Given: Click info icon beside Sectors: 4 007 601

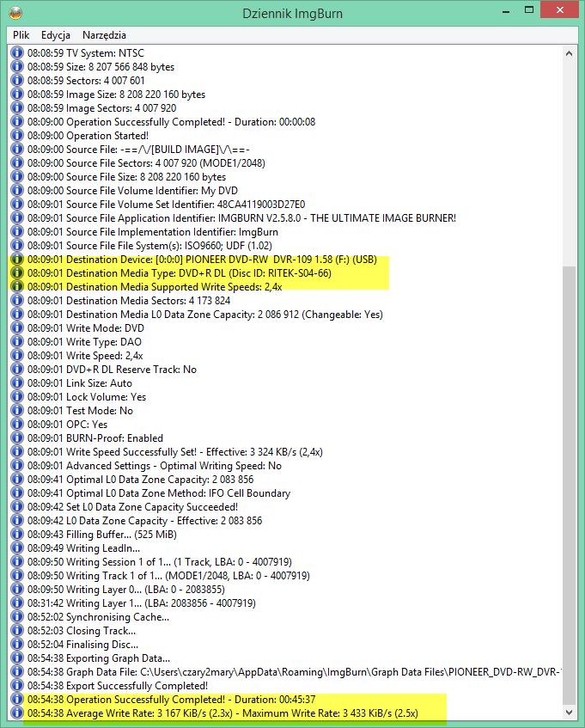Looking at the screenshot, I should coord(17,80).
